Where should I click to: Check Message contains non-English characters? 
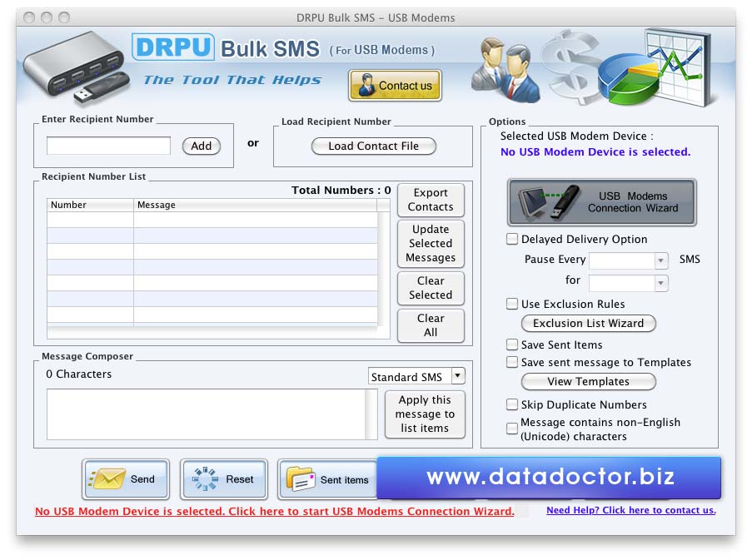click(512, 429)
